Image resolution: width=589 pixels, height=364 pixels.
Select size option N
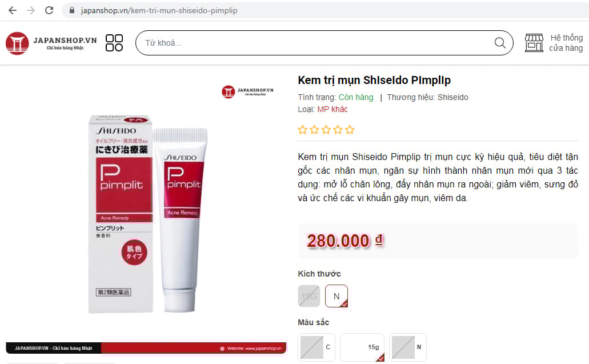tap(336, 296)
